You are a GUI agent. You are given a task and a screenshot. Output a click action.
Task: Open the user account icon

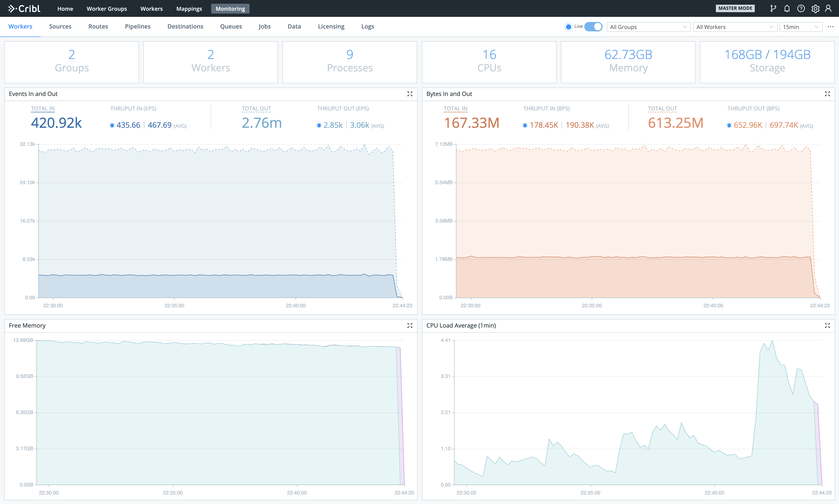tap(828, 8)
